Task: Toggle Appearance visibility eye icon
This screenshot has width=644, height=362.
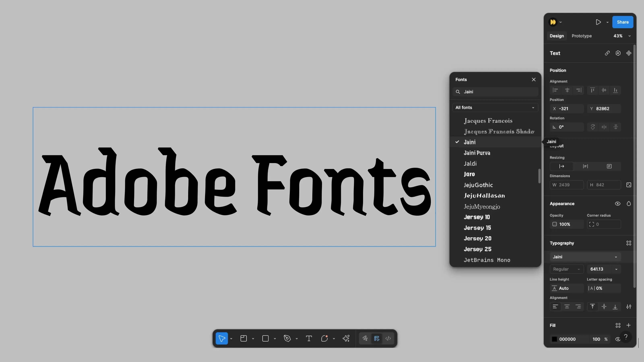Action: tap(617, 204)
